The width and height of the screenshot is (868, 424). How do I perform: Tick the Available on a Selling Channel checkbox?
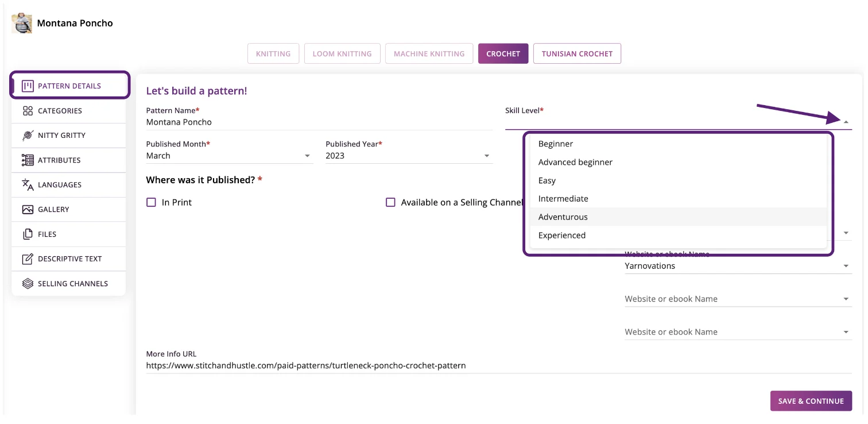coord(390,202)
